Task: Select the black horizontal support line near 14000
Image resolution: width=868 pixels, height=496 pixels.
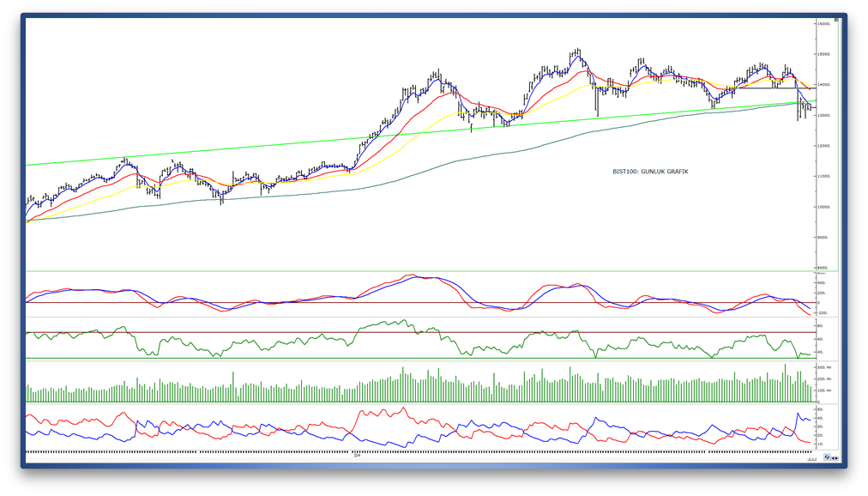Action: tap(767, 88)
